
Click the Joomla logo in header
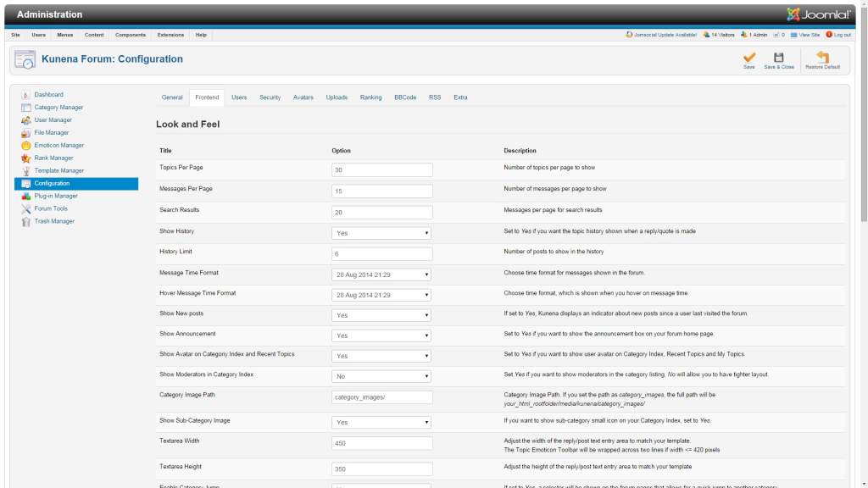[x=818, y=14]
